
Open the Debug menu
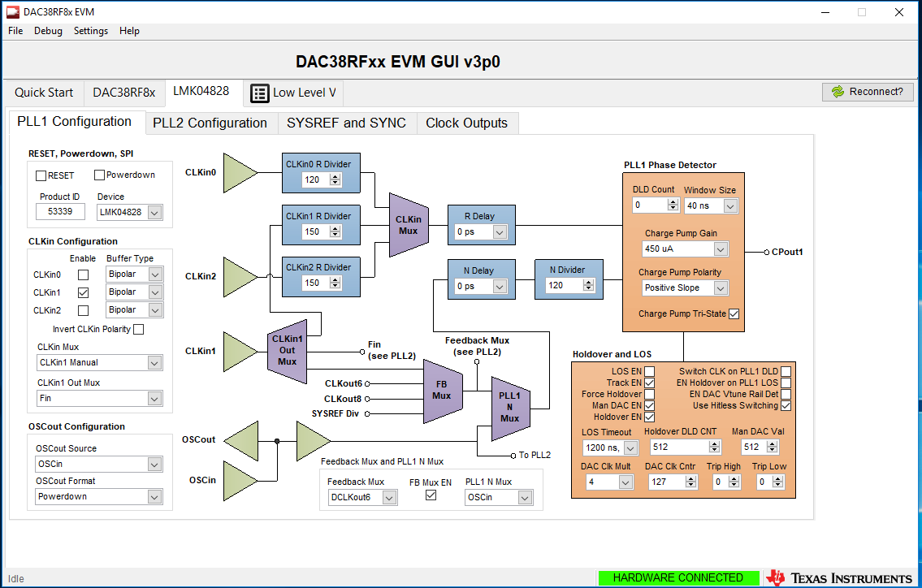click(48, 31)
